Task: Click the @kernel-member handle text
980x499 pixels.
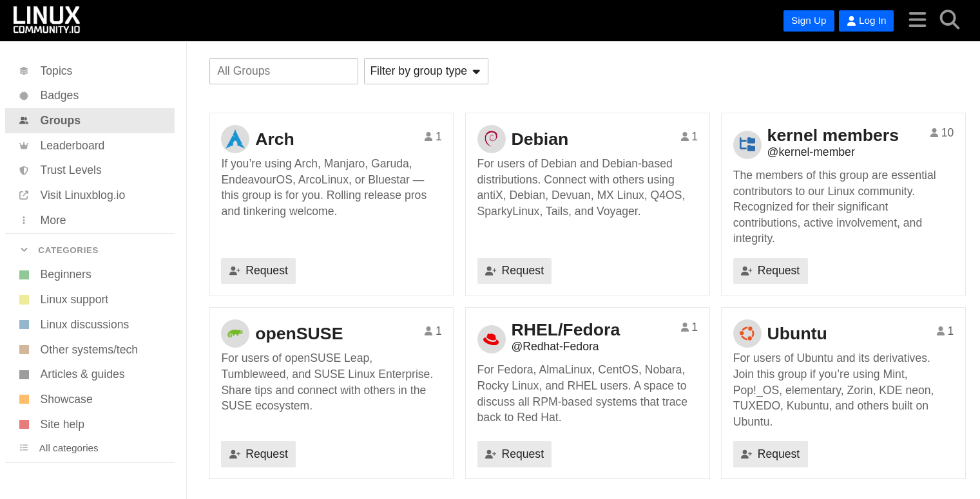Action: click(811, 152)
